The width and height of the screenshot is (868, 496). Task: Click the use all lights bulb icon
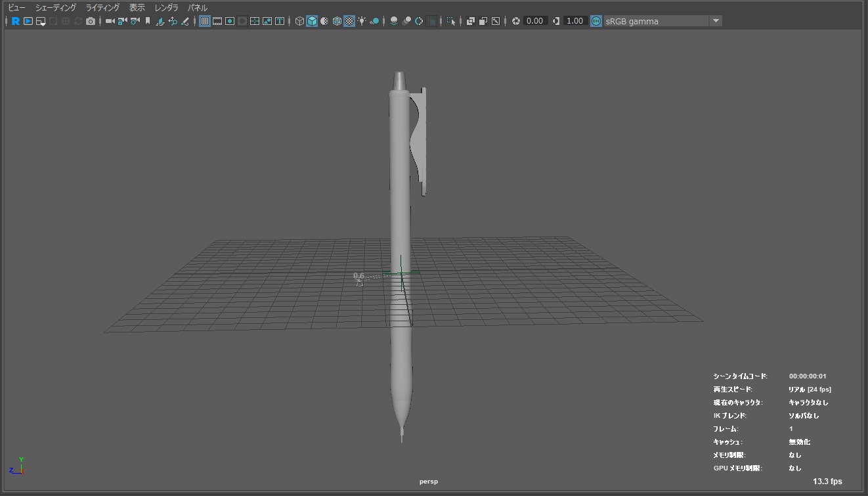pyautogui.click(x=362, y=21)
